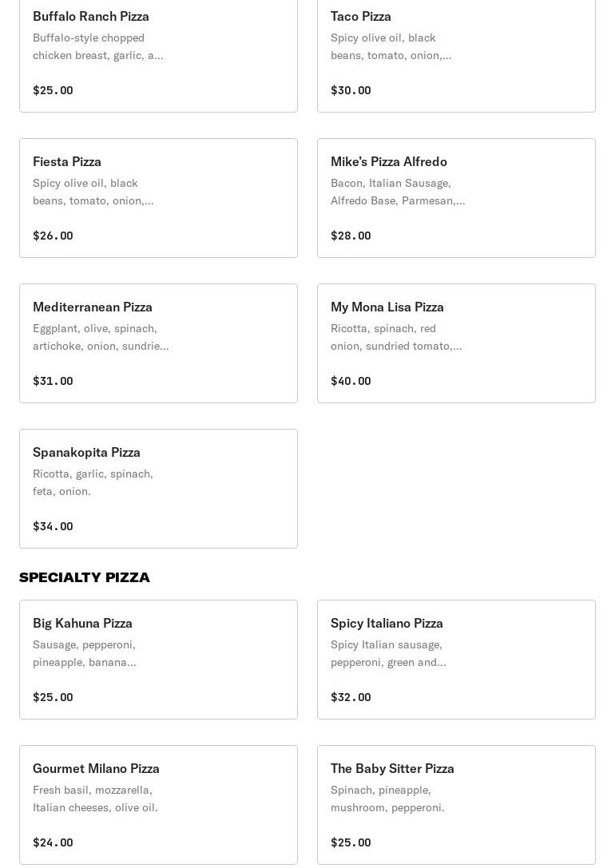Click the Fresh basil, mozzarella description
The image size is (615, 868).
[95, 799]
